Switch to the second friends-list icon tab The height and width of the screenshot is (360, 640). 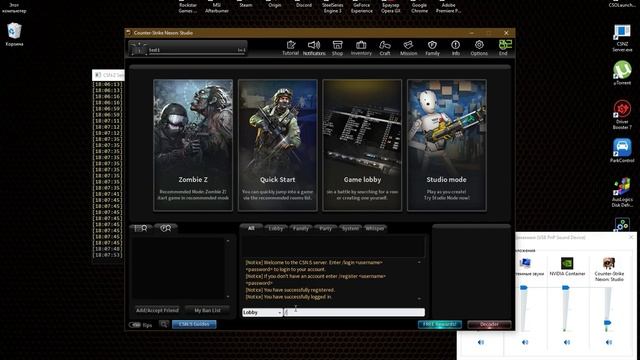tap(166, 228)
